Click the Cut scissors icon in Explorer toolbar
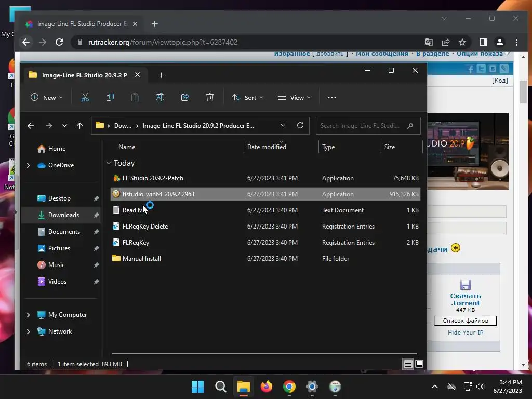 [x=85, y=97]
